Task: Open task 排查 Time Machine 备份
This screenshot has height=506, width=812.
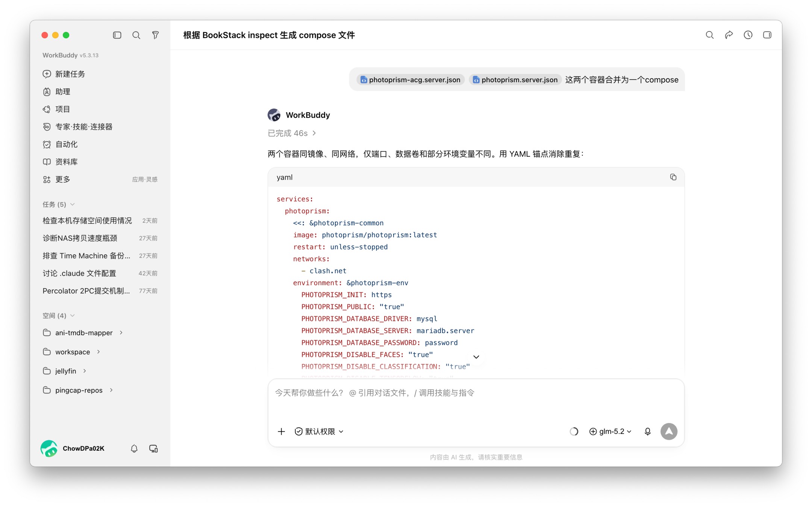Action: [100, 256]
